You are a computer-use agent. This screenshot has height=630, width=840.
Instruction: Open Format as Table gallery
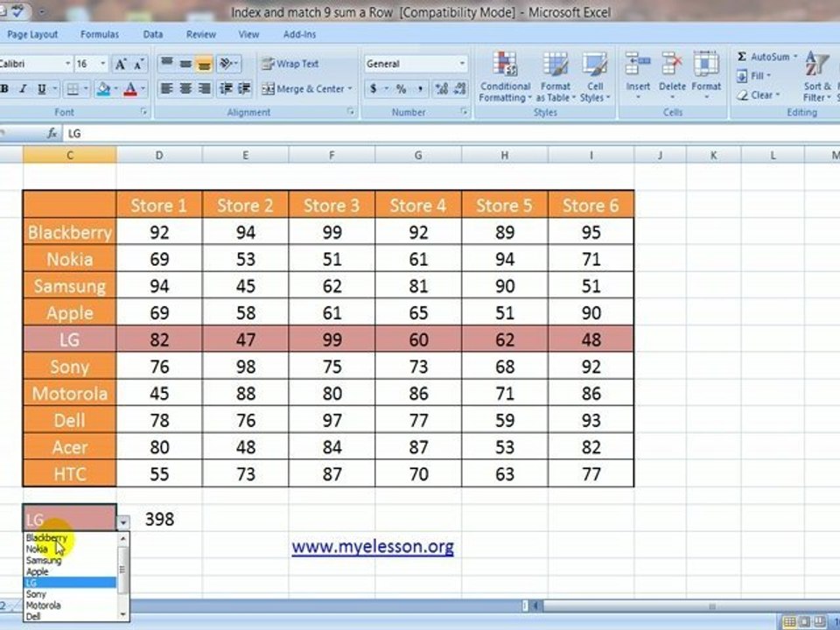point(555,77)
